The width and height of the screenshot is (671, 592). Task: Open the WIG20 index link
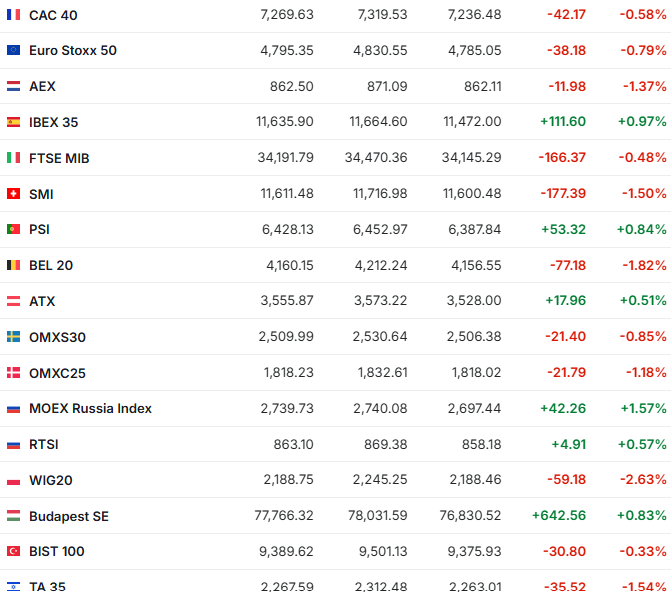click(50, 480)
